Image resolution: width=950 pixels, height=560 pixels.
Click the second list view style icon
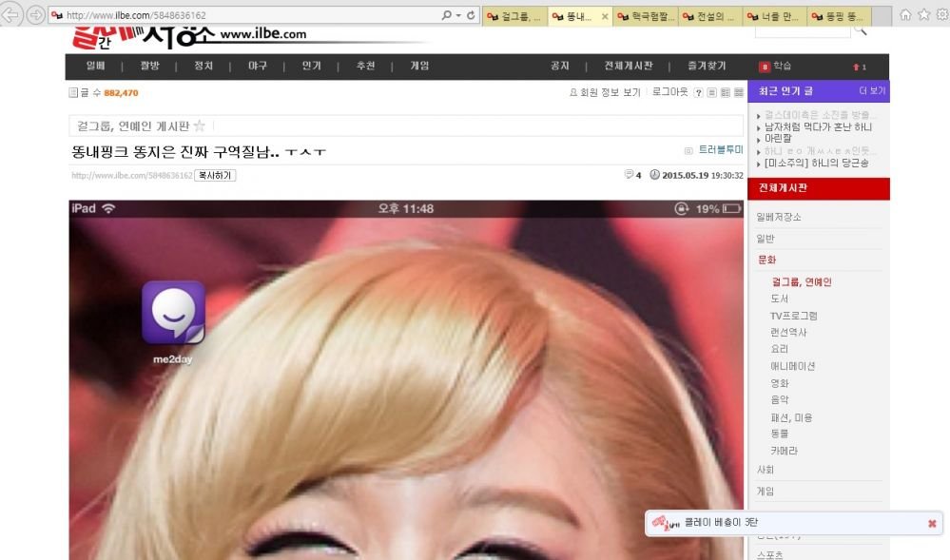[x=726, y=93]
